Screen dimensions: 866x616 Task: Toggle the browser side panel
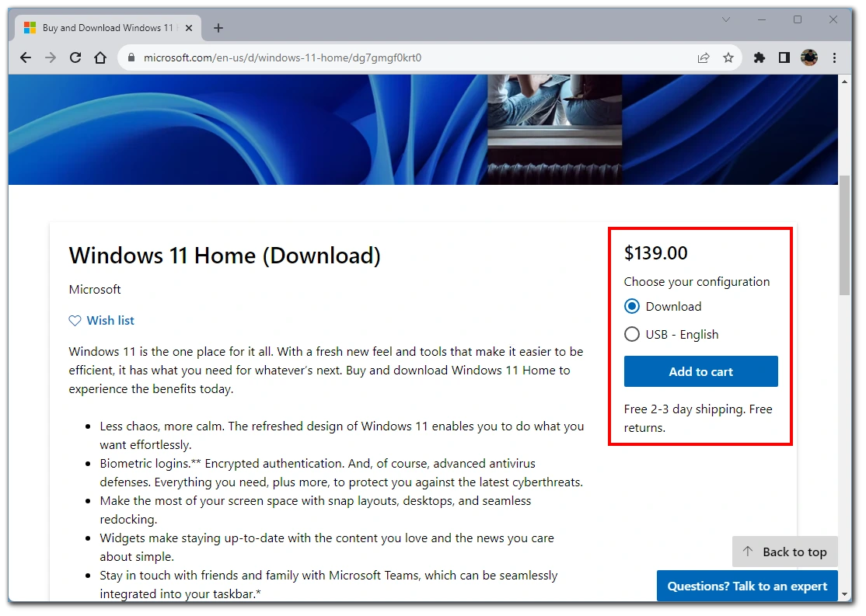(x=784, y=58)
